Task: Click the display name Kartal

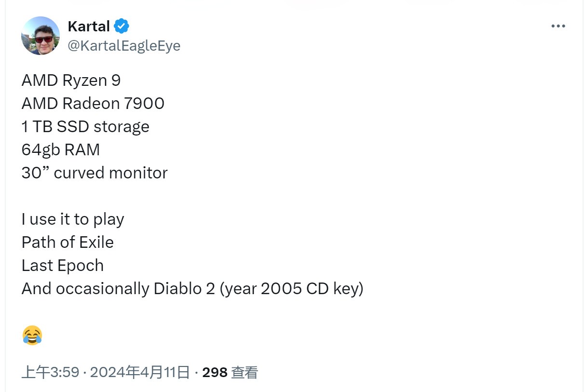Action: [x=89, y=26]
